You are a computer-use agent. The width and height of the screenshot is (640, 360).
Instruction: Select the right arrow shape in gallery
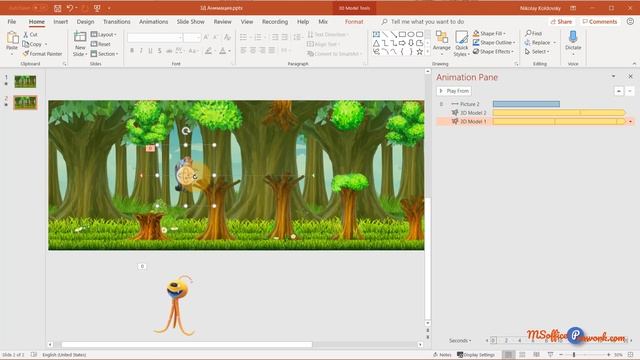point(402,43)
